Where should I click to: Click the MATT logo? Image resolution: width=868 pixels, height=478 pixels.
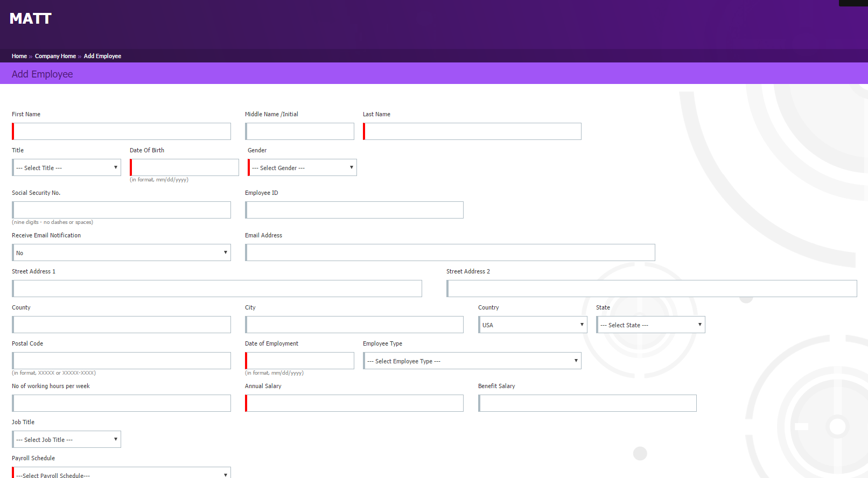(x=30, y=19)
